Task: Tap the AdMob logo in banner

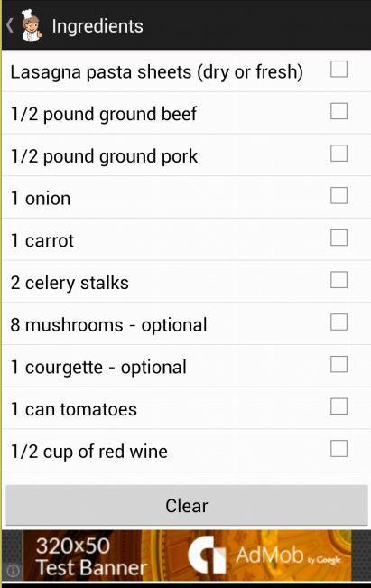Action: (264, 555)
